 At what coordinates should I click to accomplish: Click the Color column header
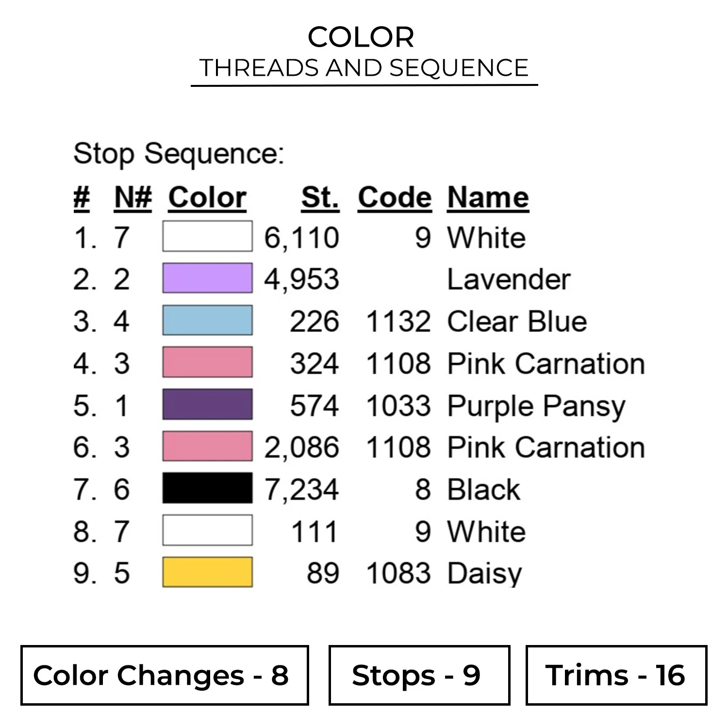click(x=207, y=198)
